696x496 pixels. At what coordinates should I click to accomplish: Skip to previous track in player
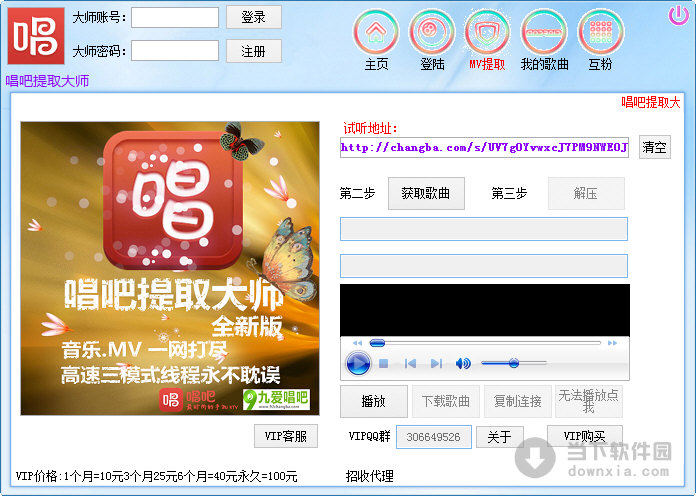click(x=410, y=364)
